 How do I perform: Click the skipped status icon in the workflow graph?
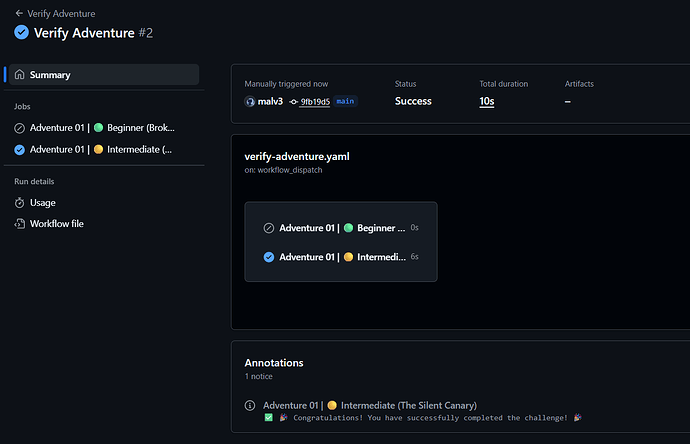[x=269, y=228]
